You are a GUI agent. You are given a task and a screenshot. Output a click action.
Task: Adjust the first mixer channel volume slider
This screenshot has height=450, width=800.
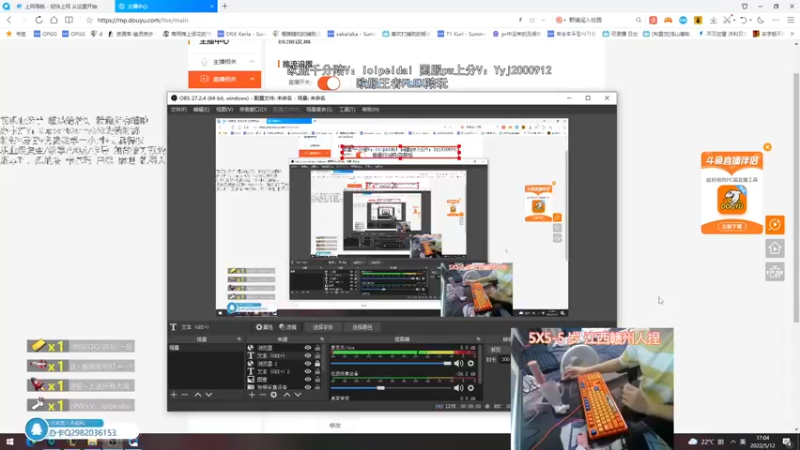[391, 363]
